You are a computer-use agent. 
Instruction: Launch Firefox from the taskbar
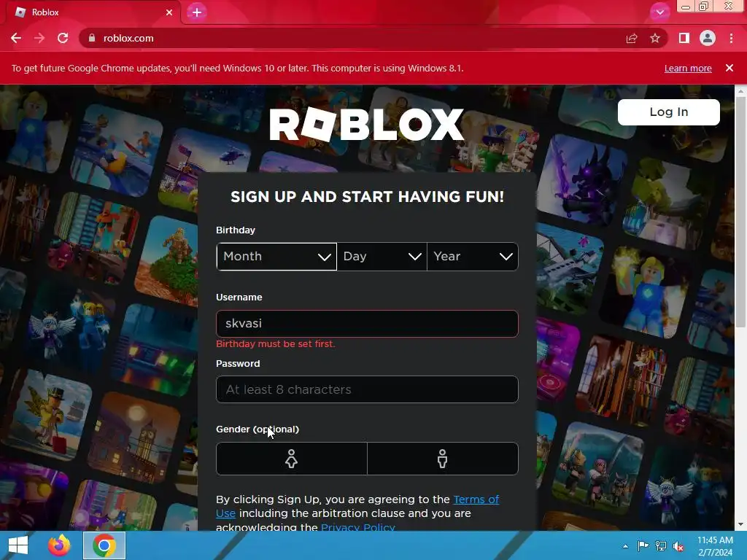coord(59,545)
